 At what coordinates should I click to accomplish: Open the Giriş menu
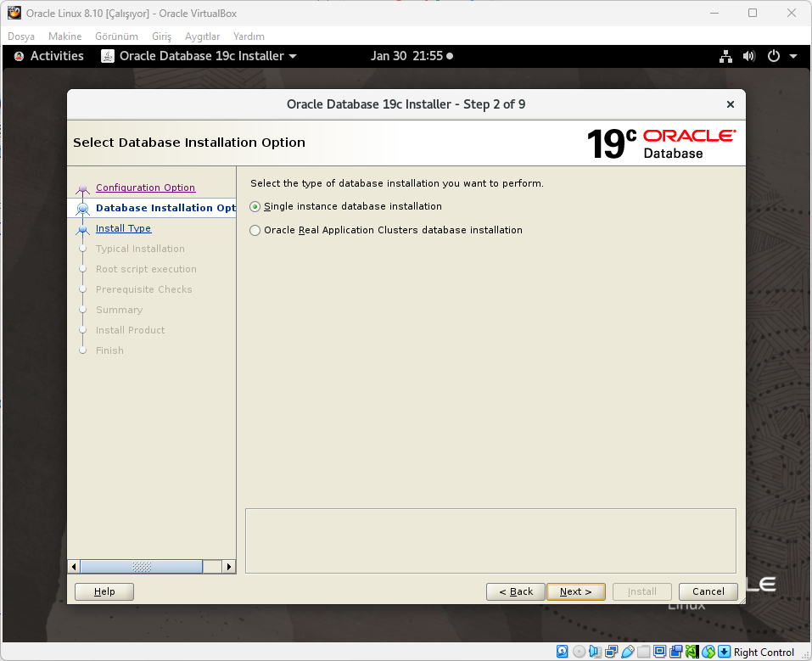click(161, 36)
